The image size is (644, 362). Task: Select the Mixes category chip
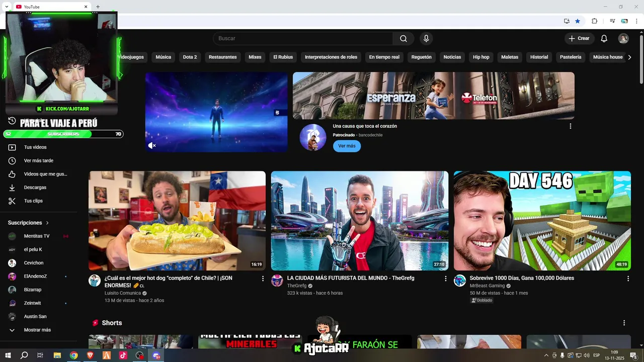coord(255,57)
